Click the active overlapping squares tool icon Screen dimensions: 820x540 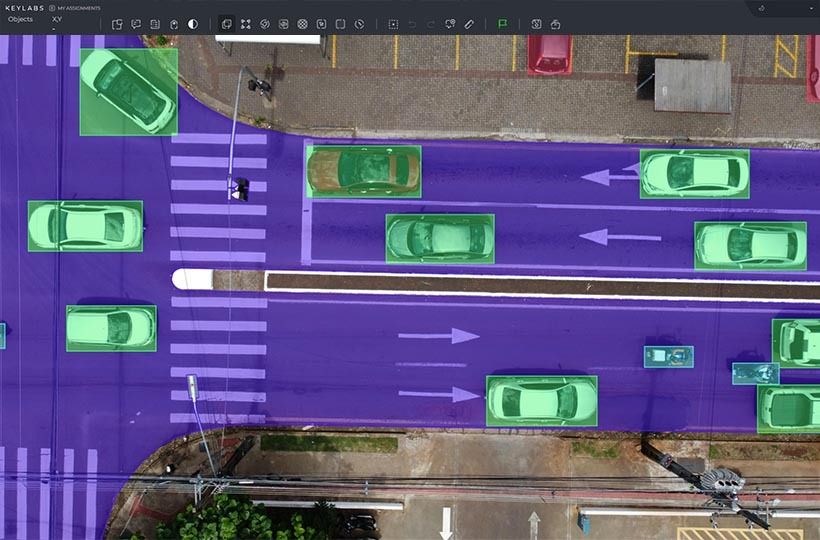[x=226, y=24]
